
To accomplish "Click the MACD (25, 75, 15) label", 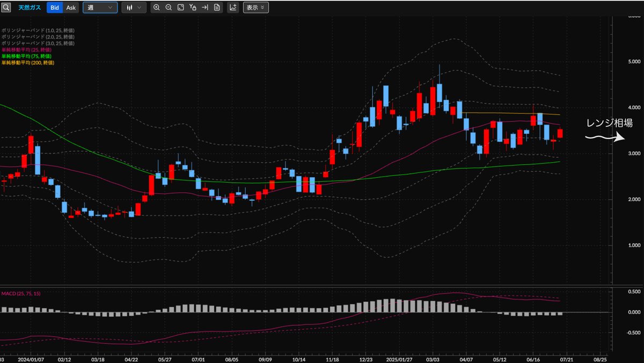I will (x=21, y=293).
